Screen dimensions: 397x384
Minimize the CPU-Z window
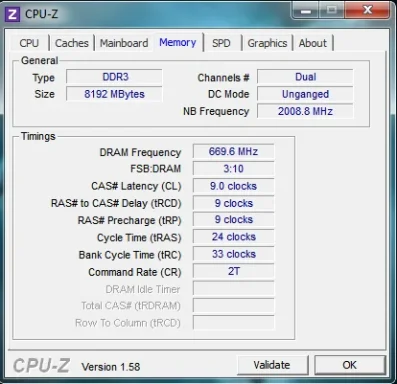(306, 10)
